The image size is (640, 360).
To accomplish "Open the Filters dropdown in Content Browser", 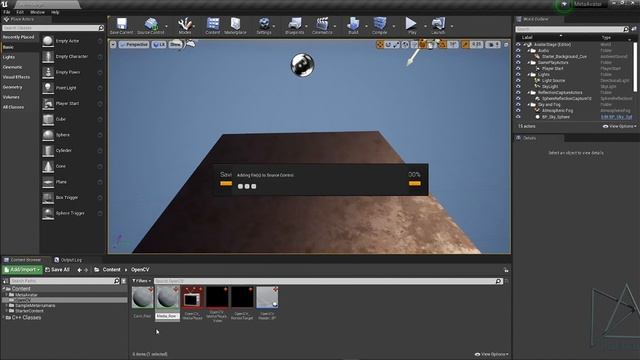I will pyautogui.click(x=142, y=281).
